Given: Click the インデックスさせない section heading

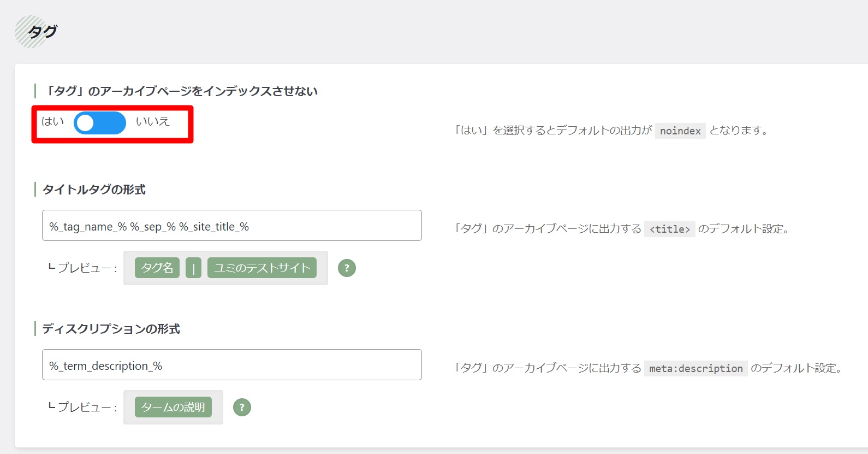Looking at the screenshot, I should pyautogui.click(x=181, y=91).
